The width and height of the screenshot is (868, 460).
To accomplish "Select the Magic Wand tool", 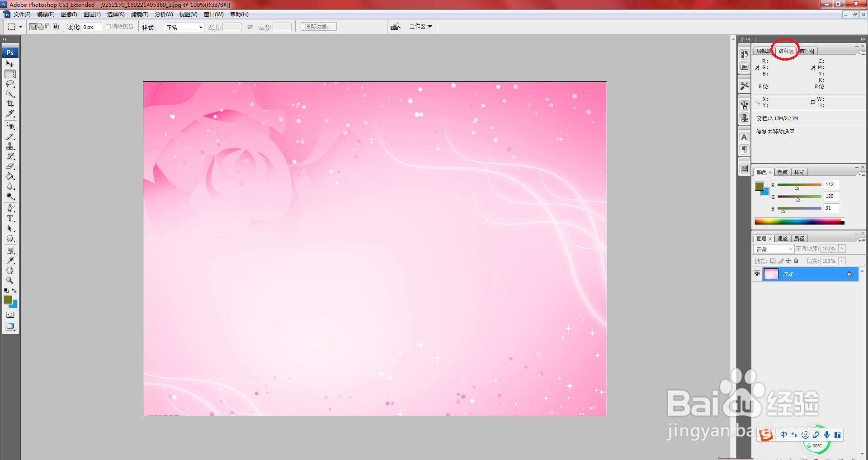I will 10,94.
